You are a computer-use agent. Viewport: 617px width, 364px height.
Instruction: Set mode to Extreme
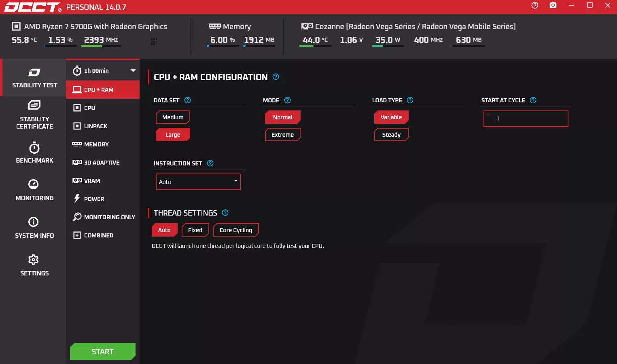pos(283,135)
